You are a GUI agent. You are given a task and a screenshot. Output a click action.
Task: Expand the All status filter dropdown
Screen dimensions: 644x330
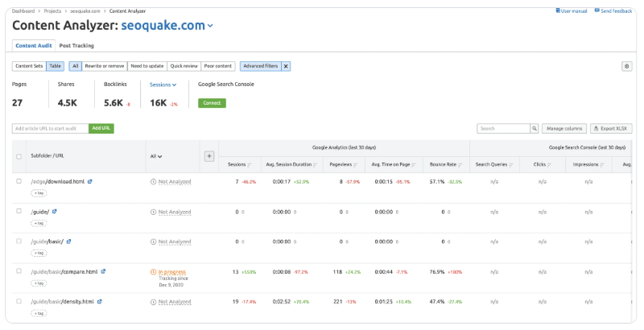(156, 156)
